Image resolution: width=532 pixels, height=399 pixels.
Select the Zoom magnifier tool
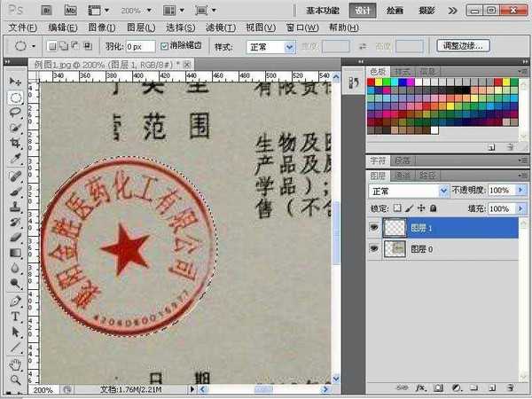(x=15, y=379)
